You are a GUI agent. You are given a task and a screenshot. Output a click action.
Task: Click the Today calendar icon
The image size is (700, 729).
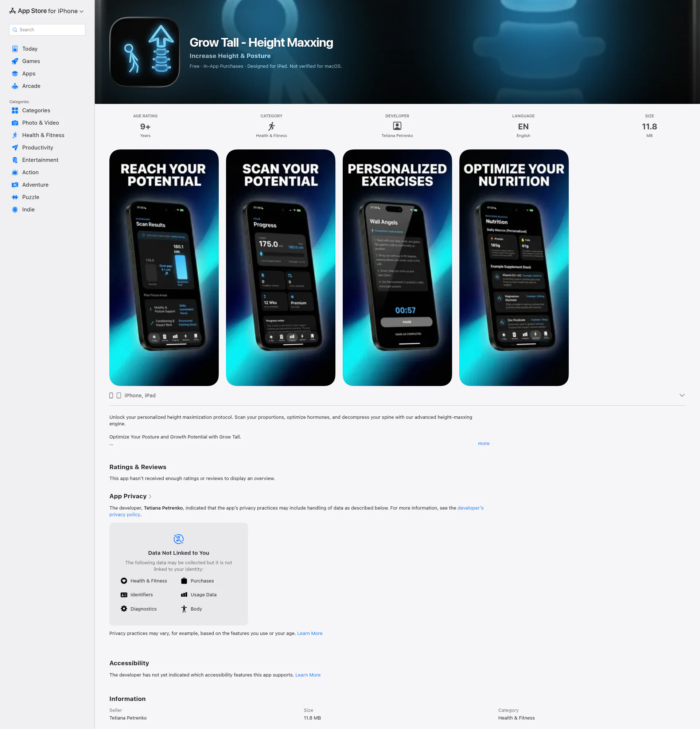coord(15,49)
